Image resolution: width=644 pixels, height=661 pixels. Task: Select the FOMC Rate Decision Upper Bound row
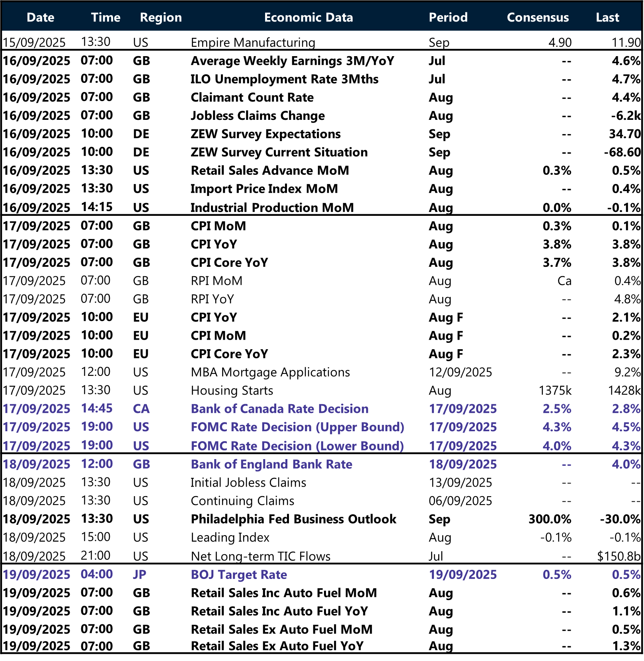coord(297,427)
